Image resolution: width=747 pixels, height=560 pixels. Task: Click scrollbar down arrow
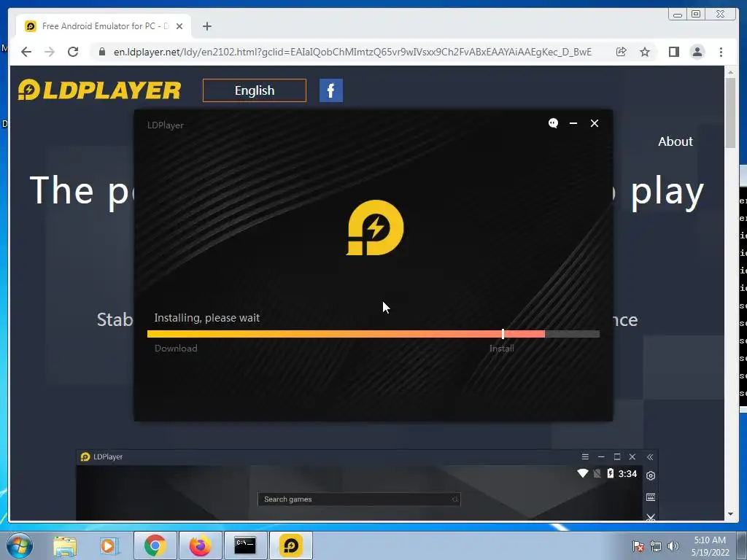pyautogui.click(x=729, y=514)
